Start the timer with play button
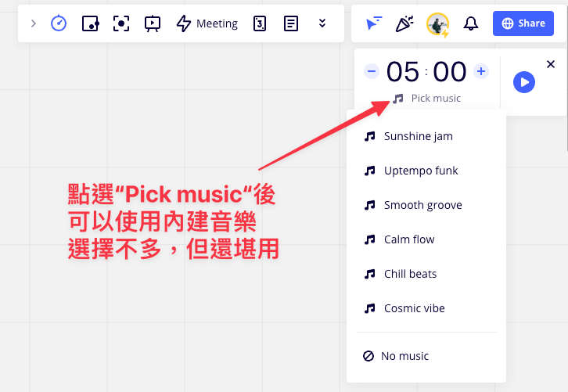This screenshot has height=392, width=568. click(x=524, y=82)
